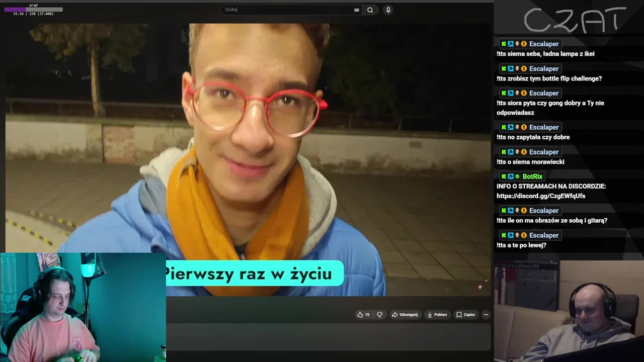Screen dimensions: 644x362
Task: Click the Udostępnij share button
Action: coord(405,315)
